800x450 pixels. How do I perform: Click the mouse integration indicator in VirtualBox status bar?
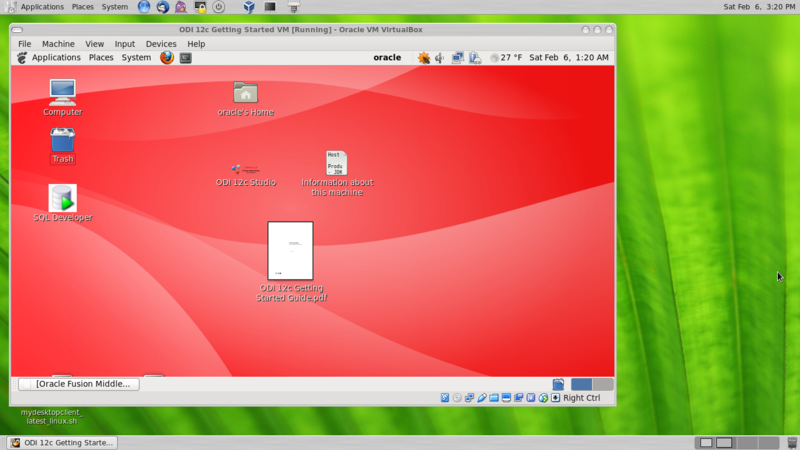[x=543, y=398]
